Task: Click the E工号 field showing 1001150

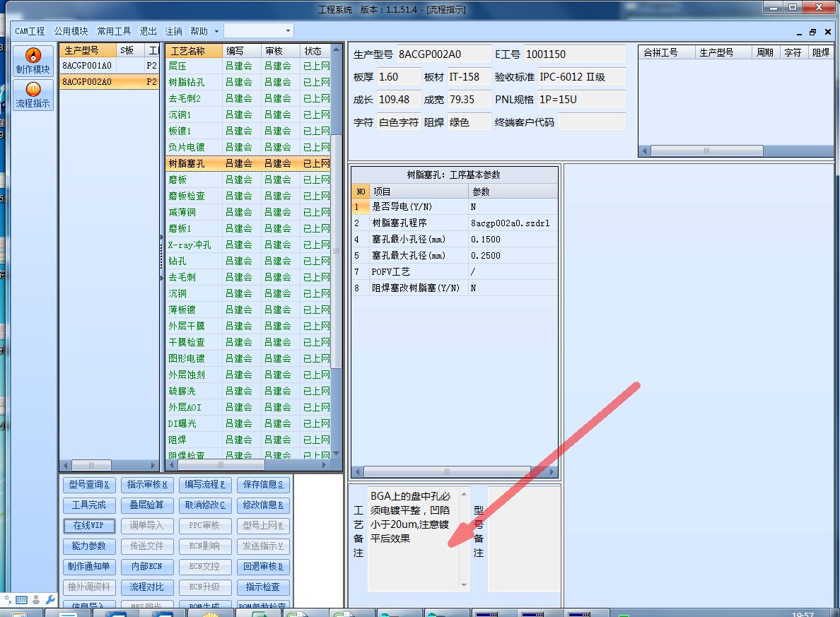Action: point(575,54)
